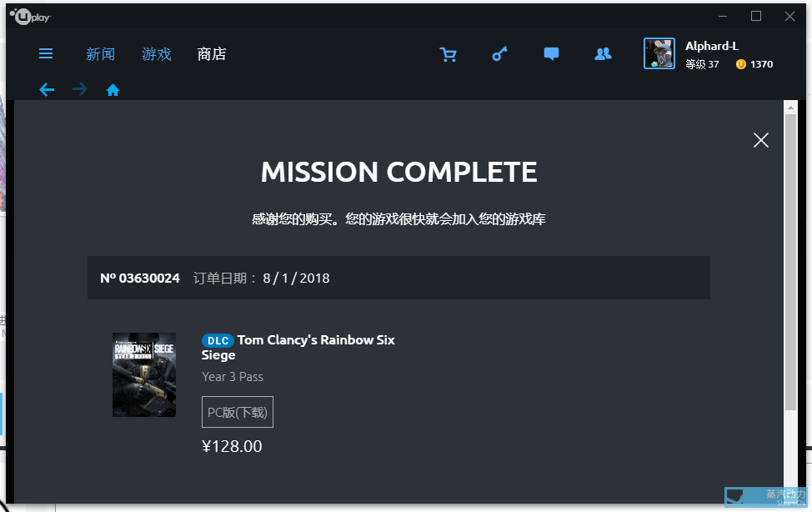This screenshot has height=512, width=812.
Task: Return to store home page
Action: coord(113,90)
